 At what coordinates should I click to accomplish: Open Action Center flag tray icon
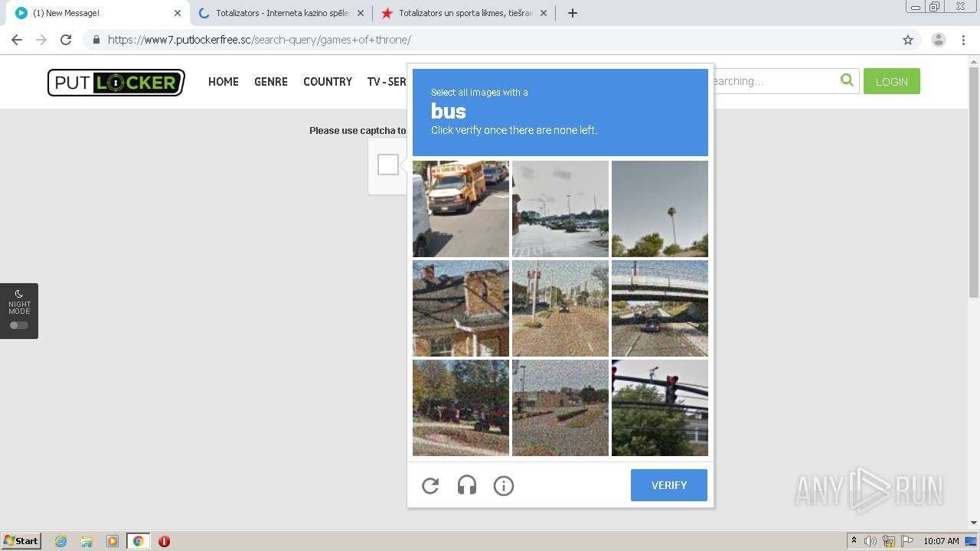point(907,541)
